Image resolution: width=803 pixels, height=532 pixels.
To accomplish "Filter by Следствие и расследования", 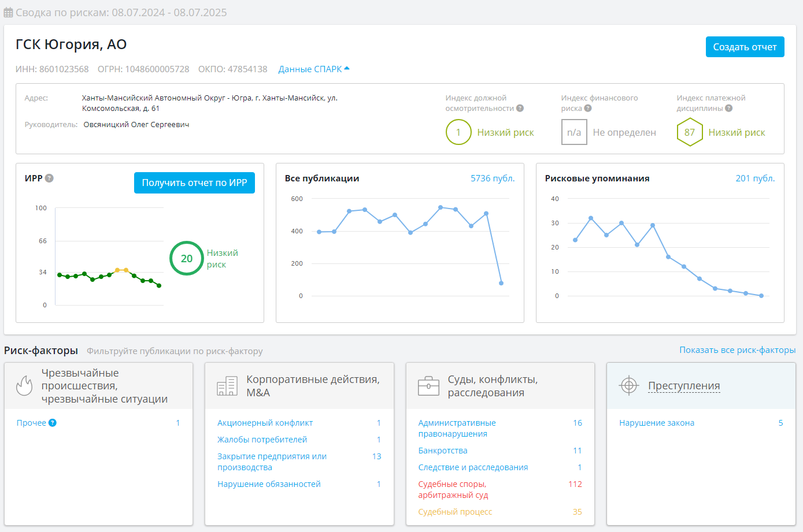I will (473, 467).
